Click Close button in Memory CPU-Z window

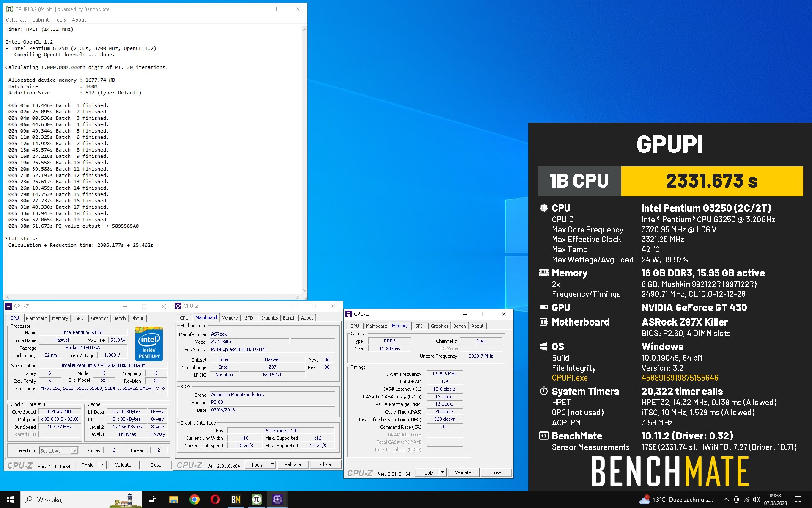click(x=496, y=472)
